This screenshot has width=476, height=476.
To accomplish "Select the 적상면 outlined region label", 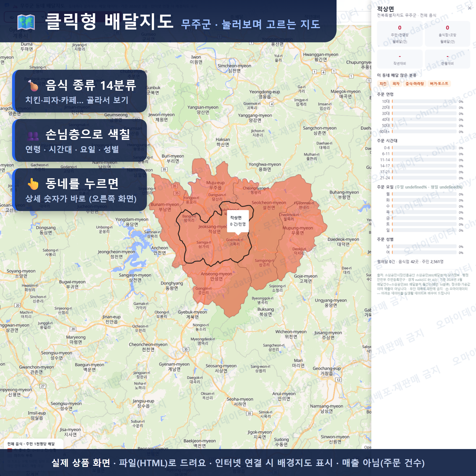I will [x=214, y=229].
